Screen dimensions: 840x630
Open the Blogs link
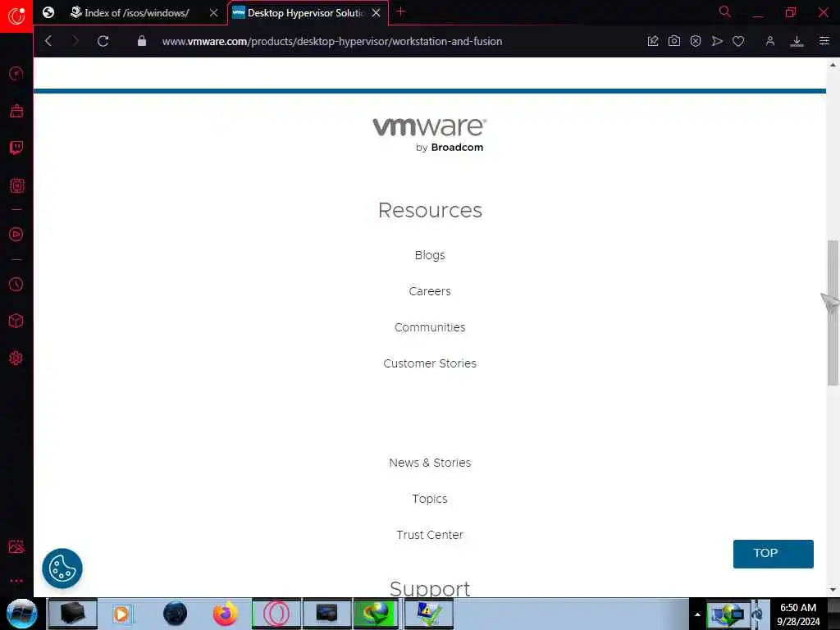pyautogui.click(x=430, y=255)
